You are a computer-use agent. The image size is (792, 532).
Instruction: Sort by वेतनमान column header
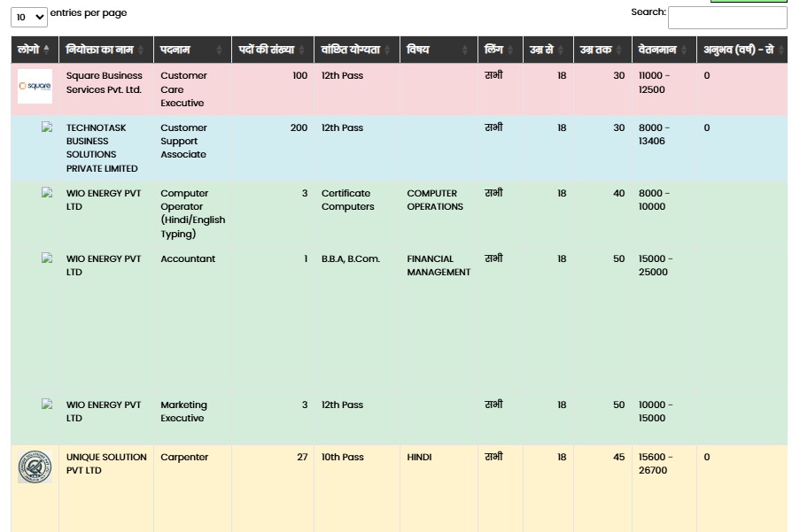point(664,50)
